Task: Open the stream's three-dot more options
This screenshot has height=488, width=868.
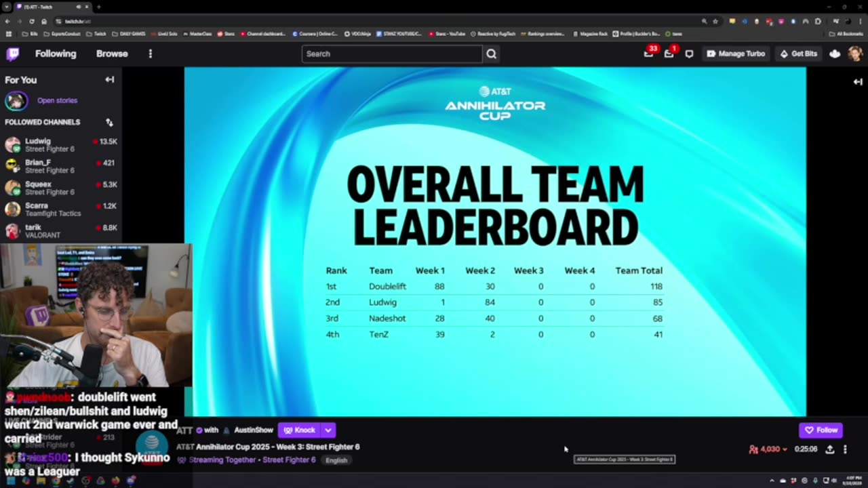Action: pyautogui.click(x=845, y=449)
